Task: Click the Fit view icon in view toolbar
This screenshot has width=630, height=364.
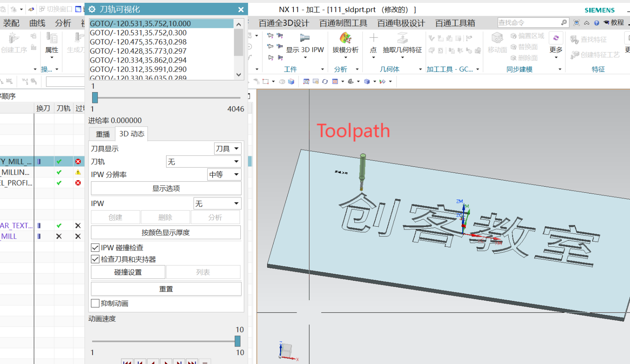Action: point(306,82)
